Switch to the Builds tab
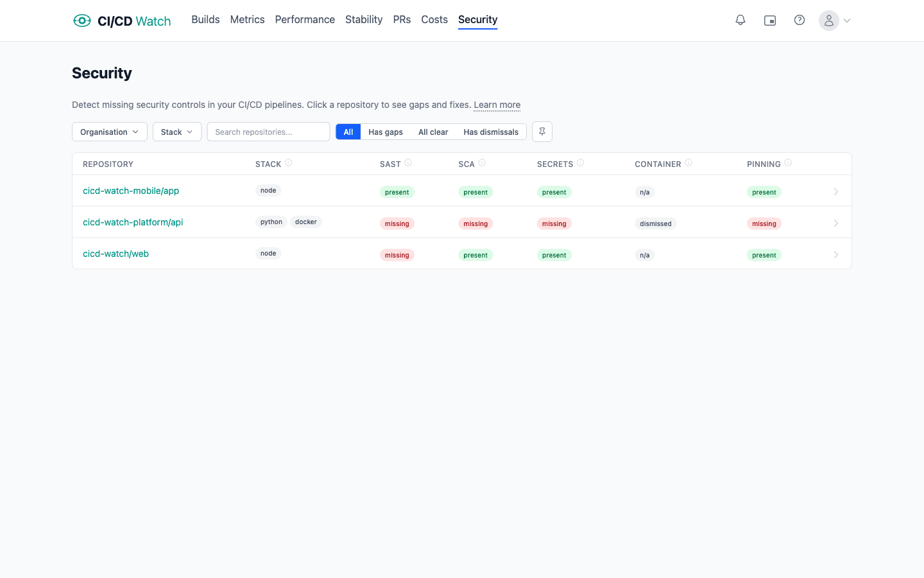 pos(205,19)
